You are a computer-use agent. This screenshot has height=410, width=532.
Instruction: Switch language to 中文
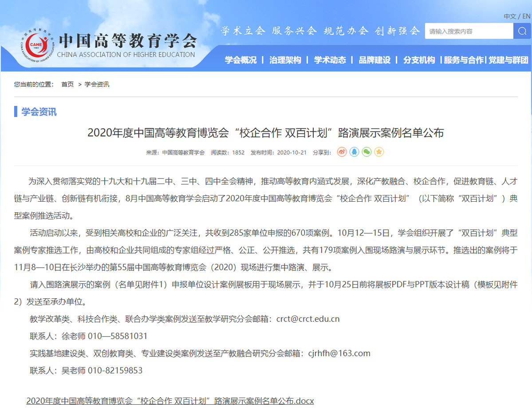509,16
